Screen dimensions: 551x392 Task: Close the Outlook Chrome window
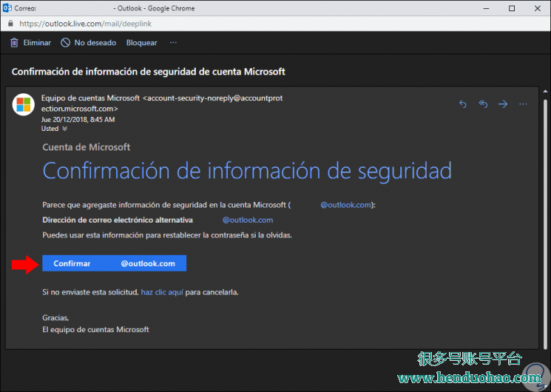[x=538, y=8]
